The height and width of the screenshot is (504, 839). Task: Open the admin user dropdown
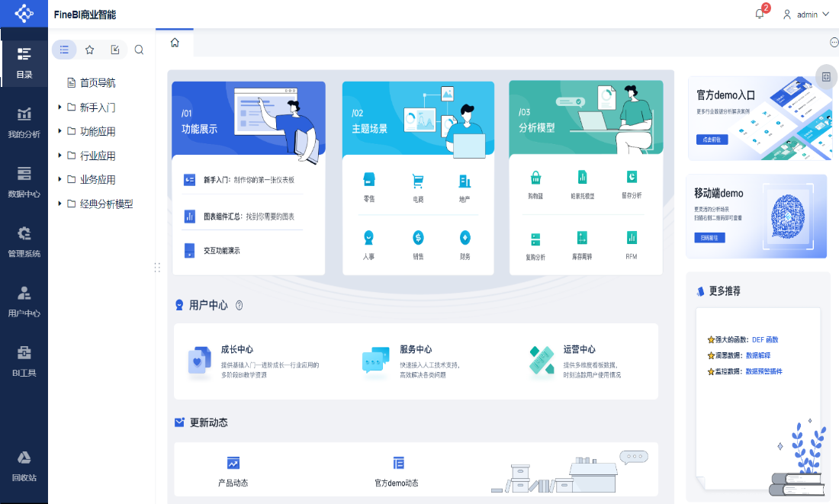806,14
